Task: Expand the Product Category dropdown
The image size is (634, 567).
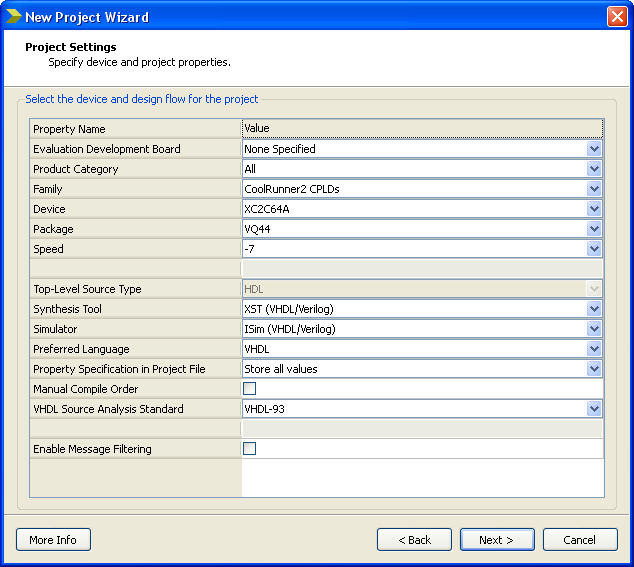Action: [x=594, y=169]
